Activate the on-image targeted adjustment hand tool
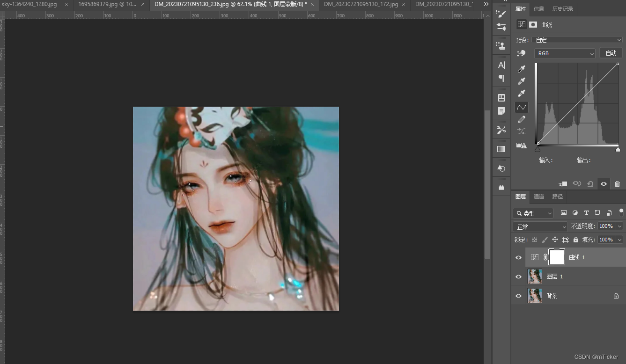This screenshot has height=364, width=626. coord(521,53)
